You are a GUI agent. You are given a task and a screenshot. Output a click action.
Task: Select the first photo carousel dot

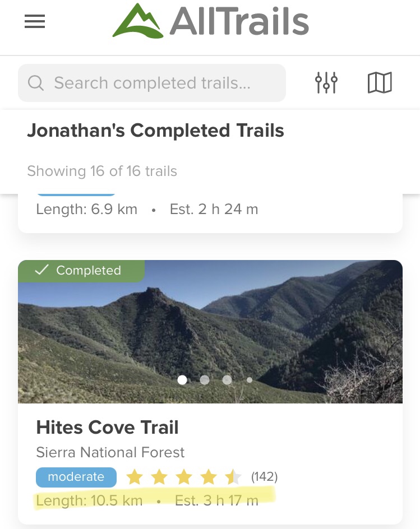[x=182, y=380]
